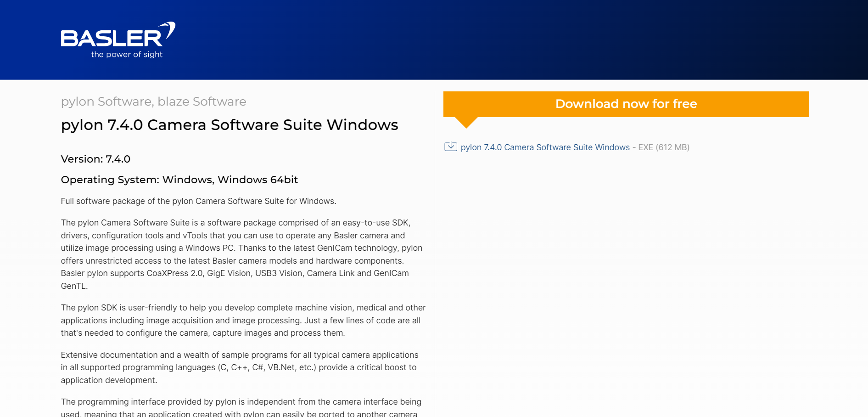Click the 'EXE (612 MB)' file size text

(x=664, y=147)
